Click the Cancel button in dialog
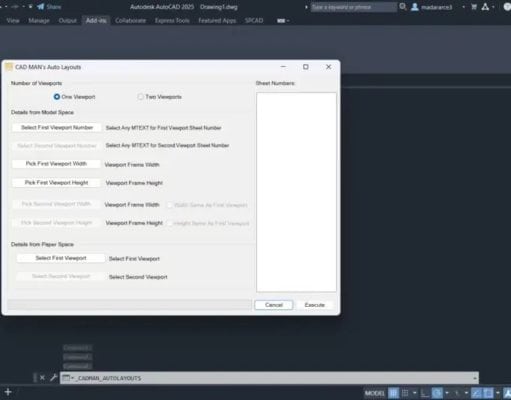511x400 pixels. (x=274, y=305)
